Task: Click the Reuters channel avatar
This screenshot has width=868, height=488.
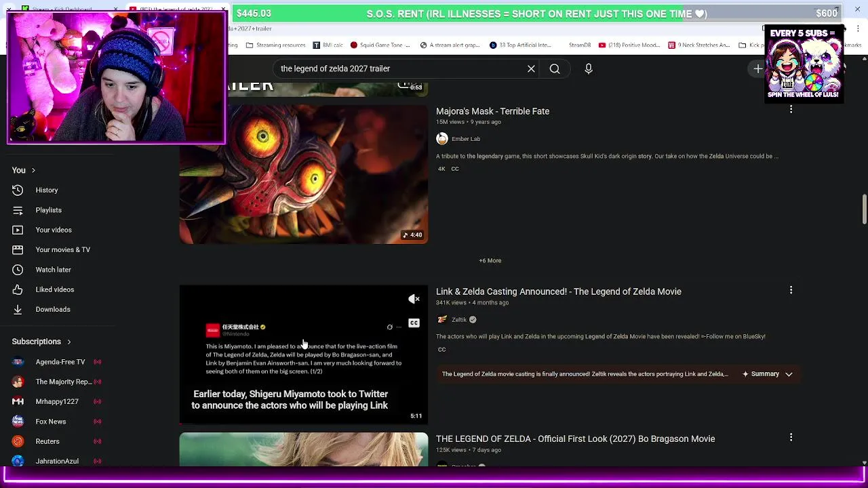Action: pos(18,441)
